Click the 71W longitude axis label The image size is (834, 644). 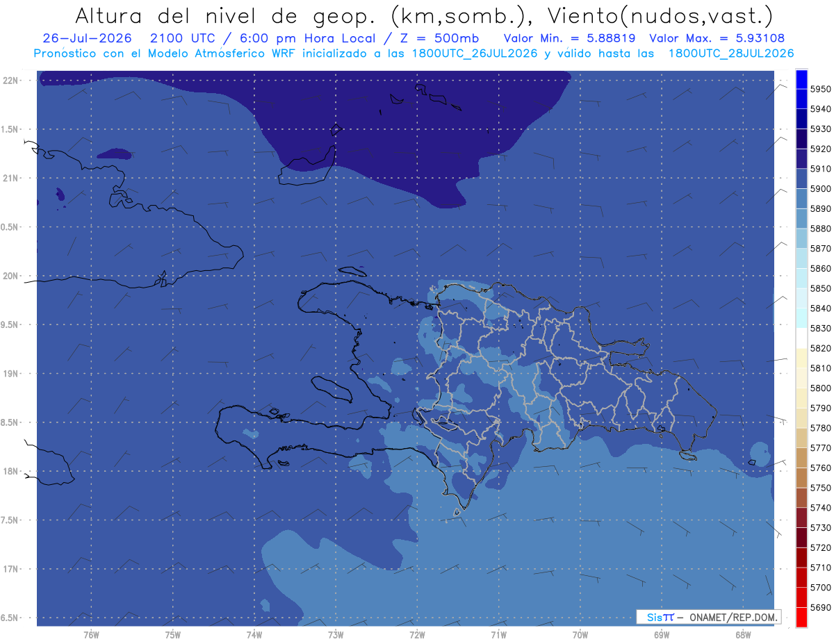498,634
